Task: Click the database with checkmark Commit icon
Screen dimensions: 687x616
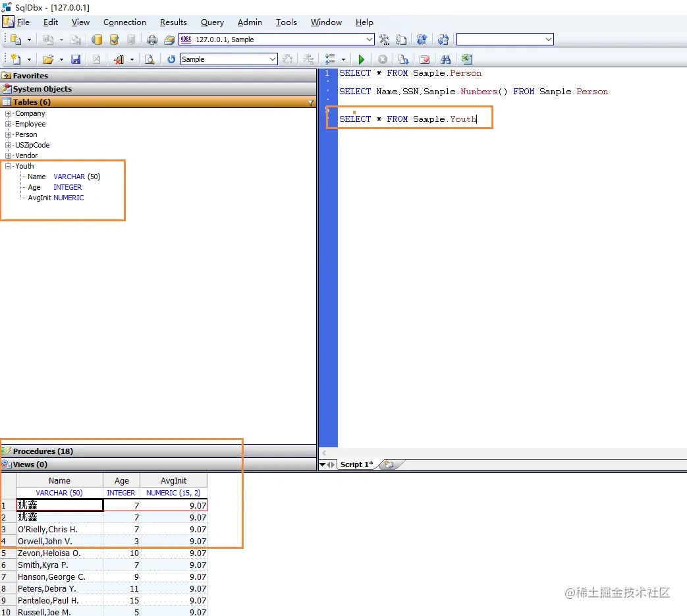Action: click(115, 40)
